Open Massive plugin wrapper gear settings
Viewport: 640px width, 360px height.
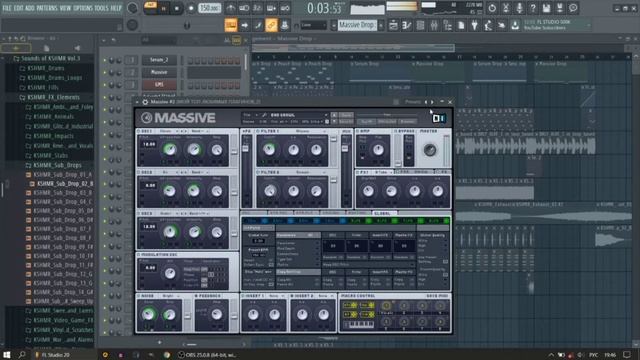point(145,102)
